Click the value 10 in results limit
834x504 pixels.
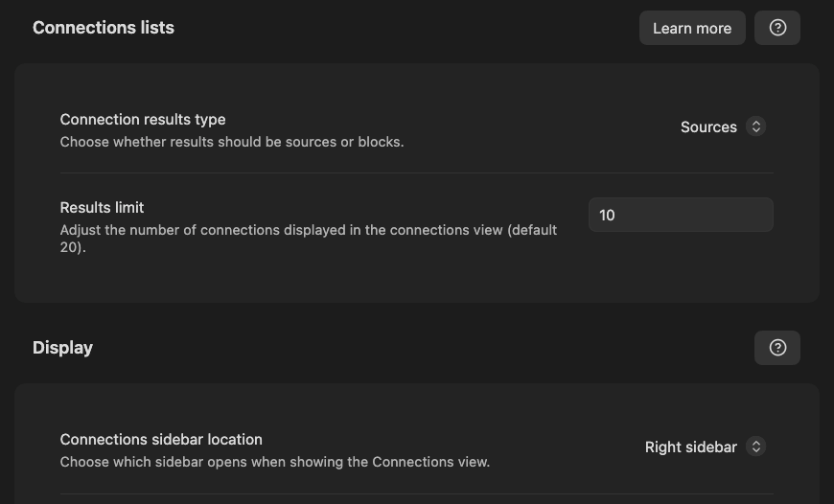(x=607, y=216)
